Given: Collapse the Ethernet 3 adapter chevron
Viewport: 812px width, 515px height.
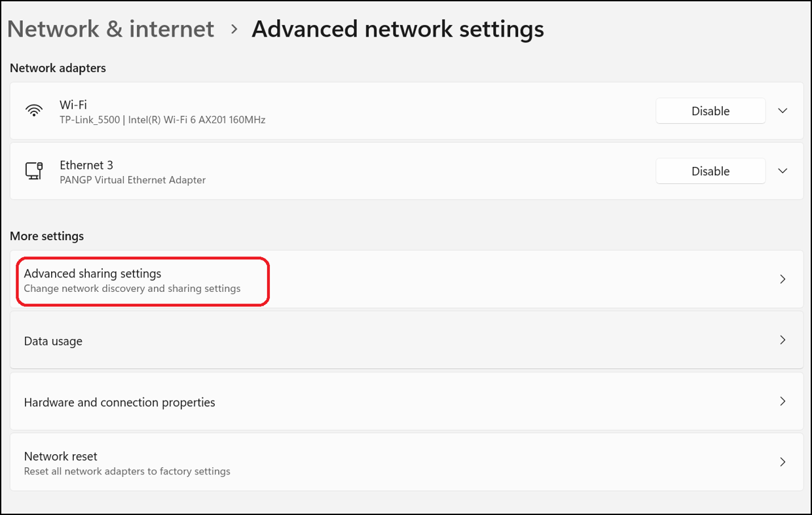Looking at the screenshot, I should (783, 171).
